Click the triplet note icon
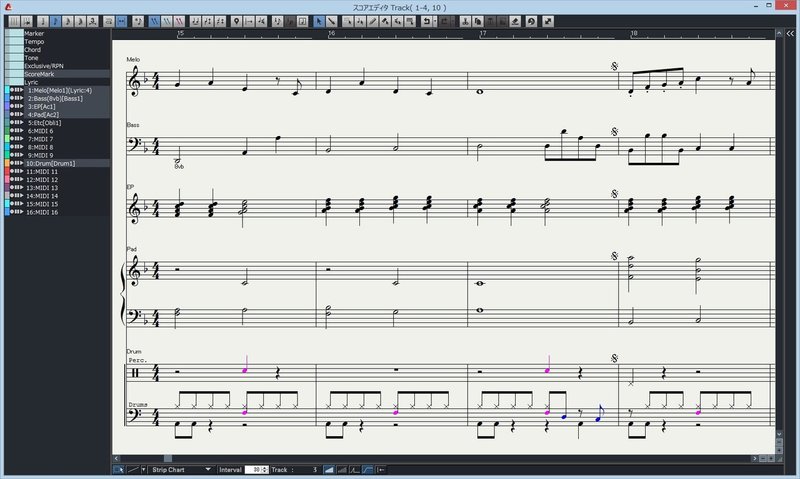The height and width of the screenshot is (479, 800). [92, 21]
